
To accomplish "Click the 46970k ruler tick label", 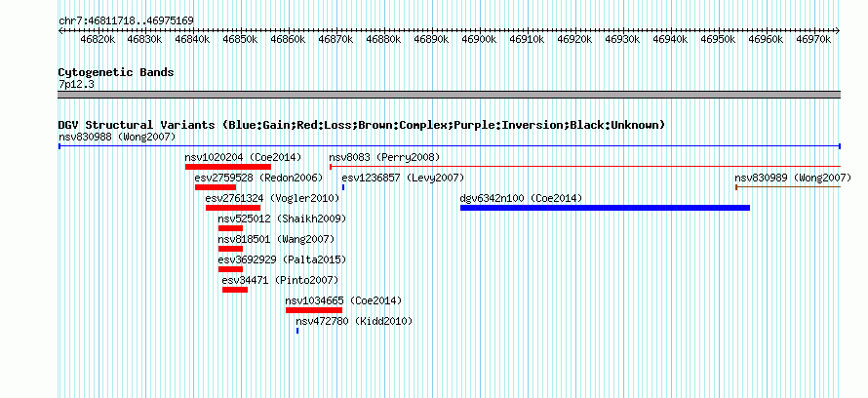I will (x=813, y=40).
